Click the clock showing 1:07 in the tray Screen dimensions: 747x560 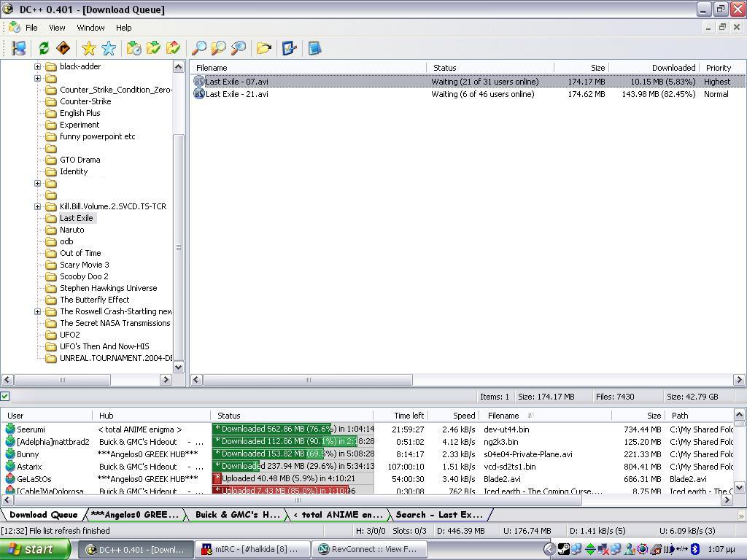[x=721, y=550]
